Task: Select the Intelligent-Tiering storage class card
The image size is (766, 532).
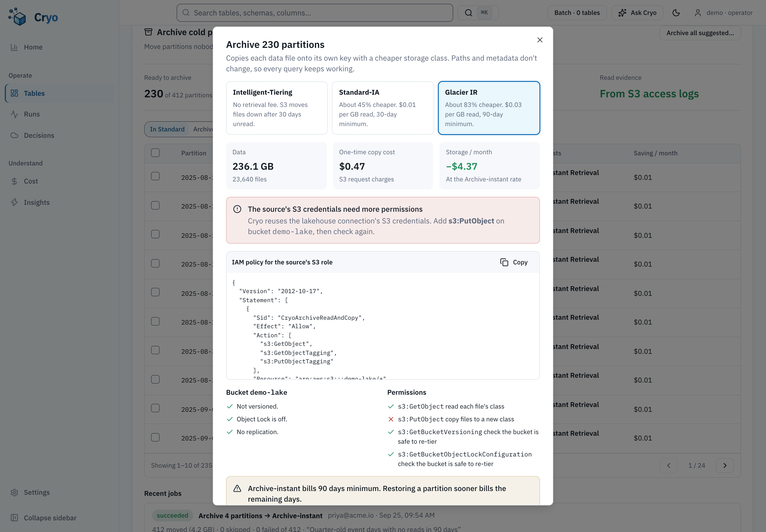Action: [x=277, y=108]
